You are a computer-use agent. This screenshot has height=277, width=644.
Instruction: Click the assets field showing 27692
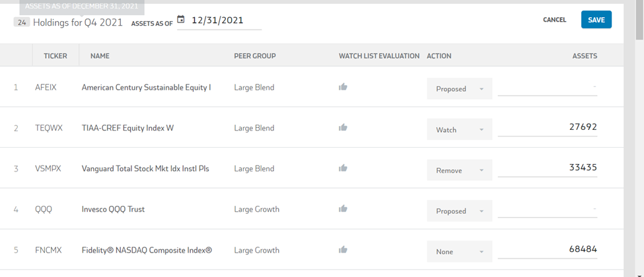click(x=548, y=127)
